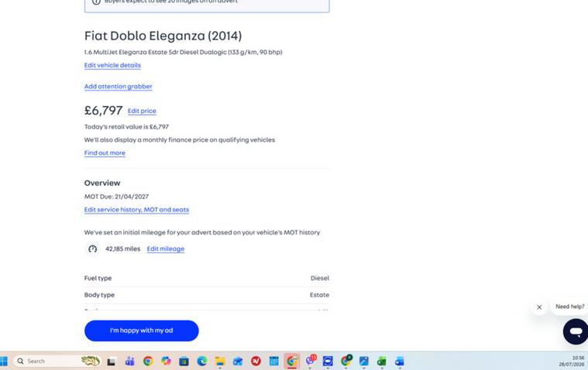The image size is (588, 370).
Task: Open Microsoft Store from the taskbar
Action: [x=184, y=361]
